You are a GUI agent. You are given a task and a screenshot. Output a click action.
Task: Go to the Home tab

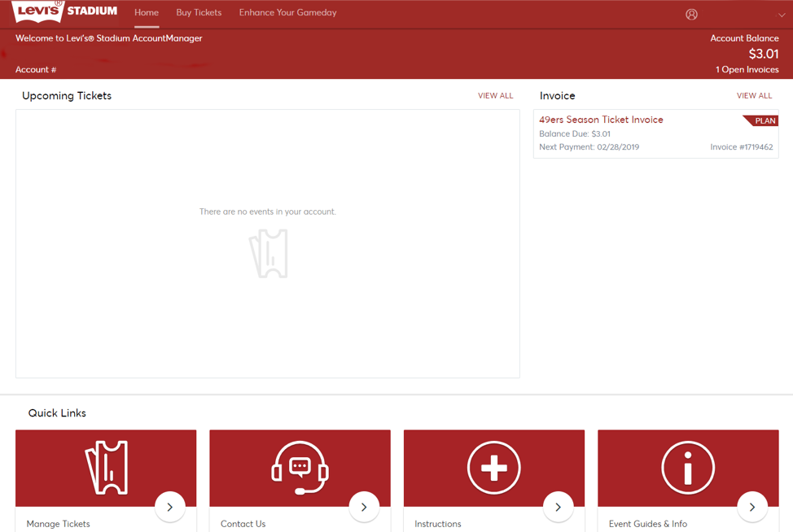click(x=147, y=13)
